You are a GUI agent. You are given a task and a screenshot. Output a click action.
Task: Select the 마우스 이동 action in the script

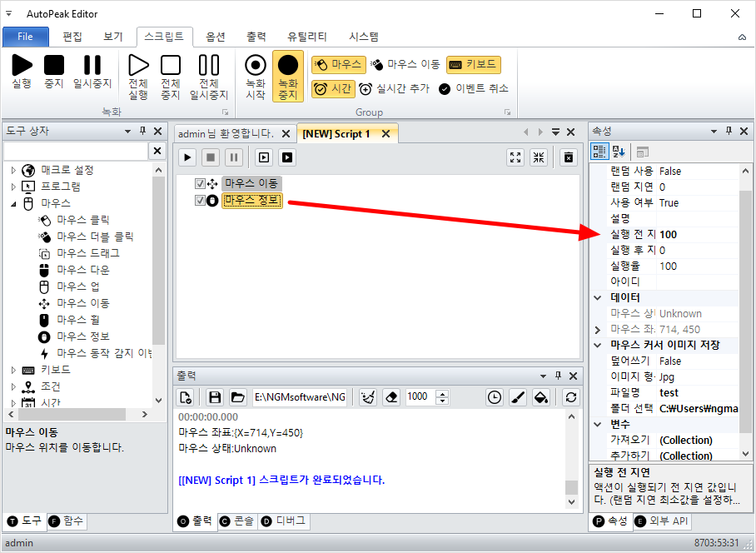click(251, 184)
